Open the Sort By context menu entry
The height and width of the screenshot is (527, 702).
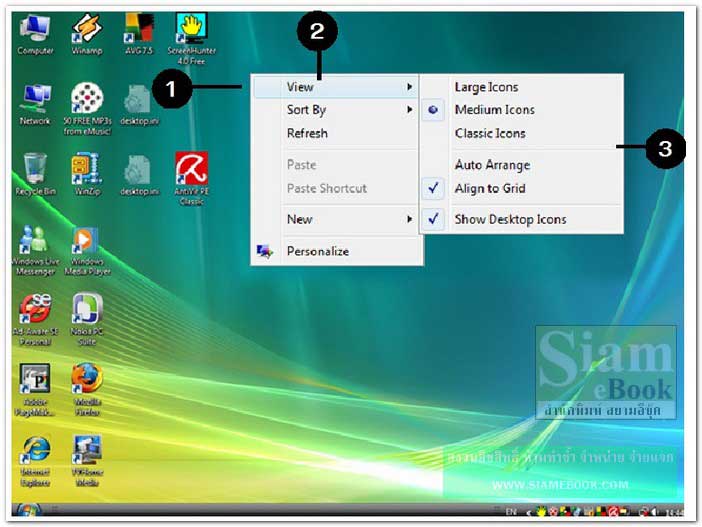pos(336,110)
